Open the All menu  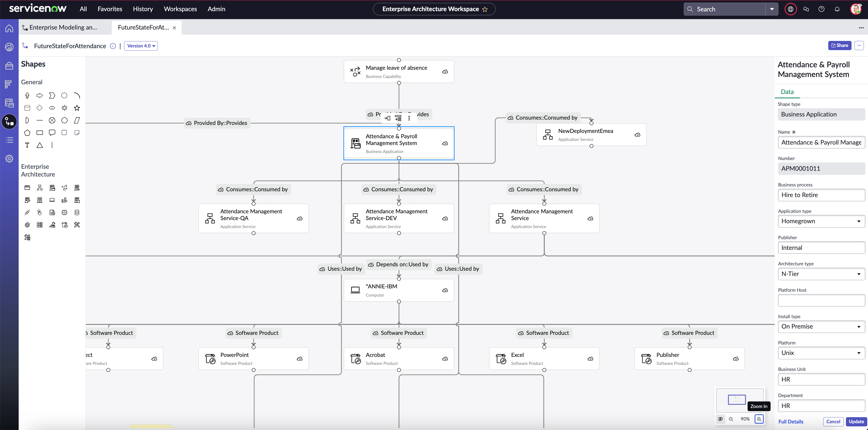point(83,9)
